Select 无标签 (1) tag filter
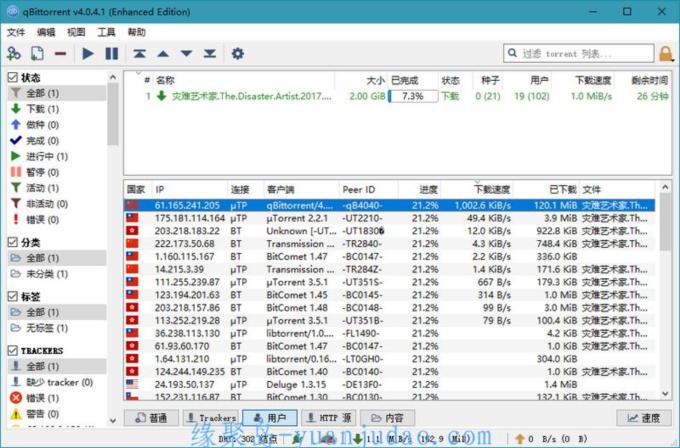Image resolution: width=680 pixels, height=448 pixels. coord(57,328)
